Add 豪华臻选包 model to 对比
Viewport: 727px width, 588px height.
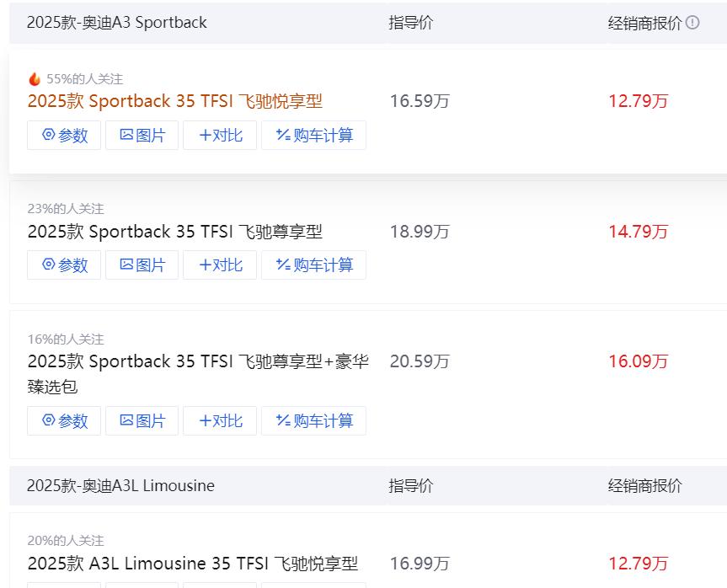coord(220,420)
